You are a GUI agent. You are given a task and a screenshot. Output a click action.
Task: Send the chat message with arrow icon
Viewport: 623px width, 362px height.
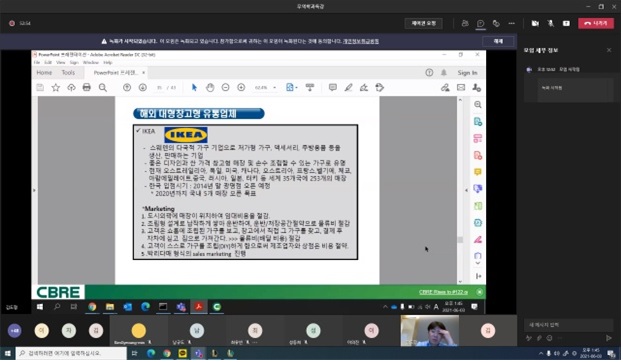[x=609, y=338]
